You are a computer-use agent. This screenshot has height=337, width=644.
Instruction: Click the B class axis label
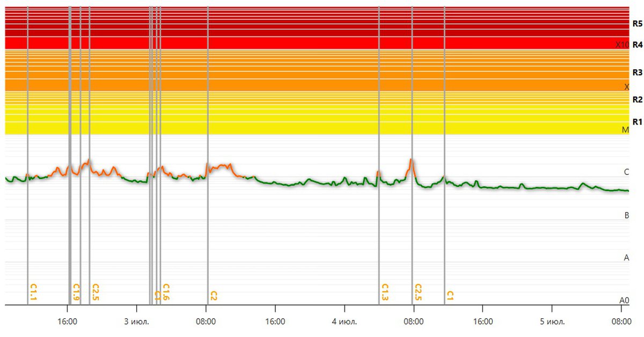click(x=626, y=216)
